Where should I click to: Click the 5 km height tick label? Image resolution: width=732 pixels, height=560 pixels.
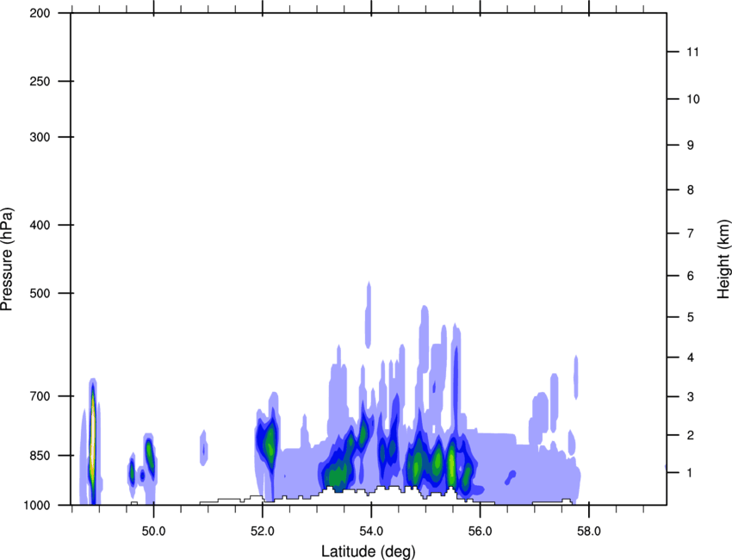click(x=691, y=317)
